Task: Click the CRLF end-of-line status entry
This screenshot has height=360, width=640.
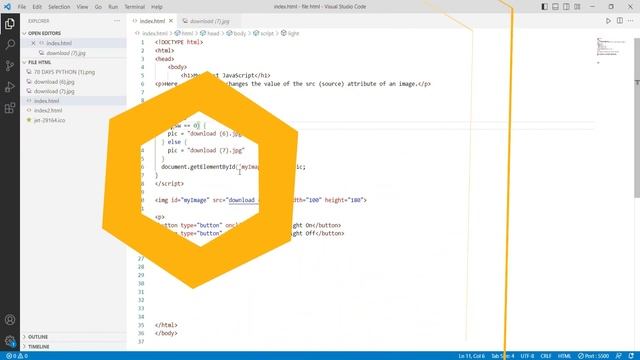Action: coord(546,356)
